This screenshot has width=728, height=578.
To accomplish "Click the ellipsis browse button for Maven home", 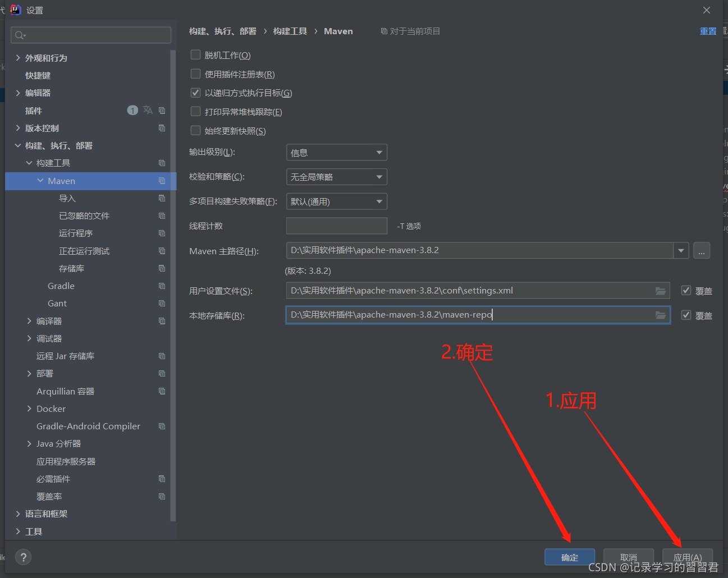I will click(x=702, y=250).
